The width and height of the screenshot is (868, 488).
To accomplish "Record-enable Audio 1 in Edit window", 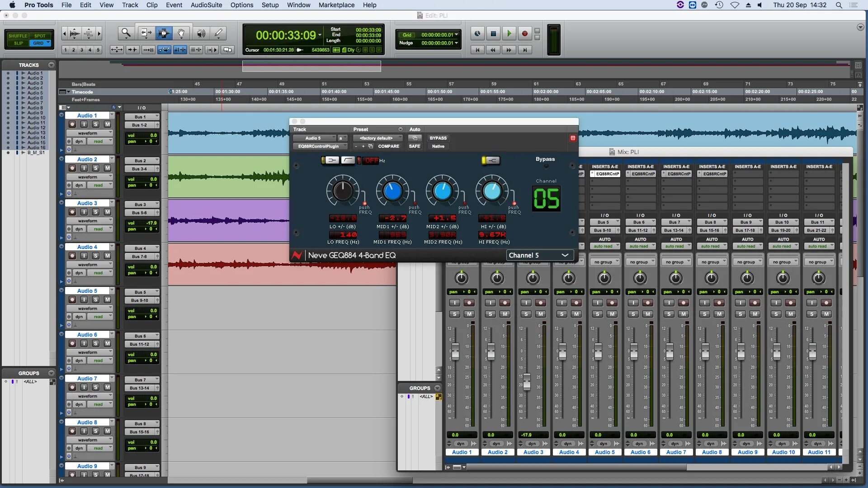I will click(x=72, y=124).
